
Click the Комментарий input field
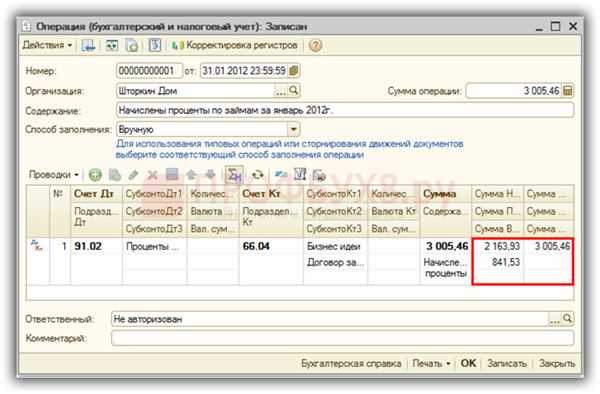[342, 338]
